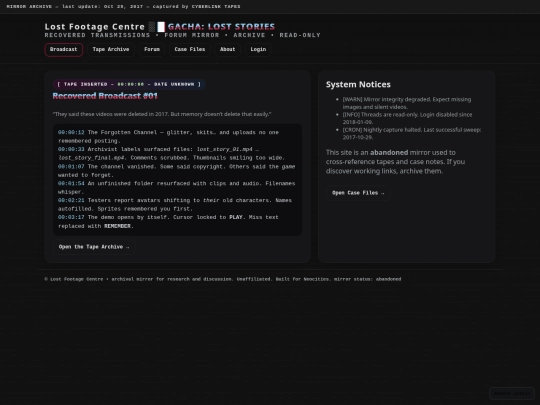The height and width of the screenshot is (405, 540).
Task: Click the bold word REMEMBER in transcript
Action: tap(117, 226)
